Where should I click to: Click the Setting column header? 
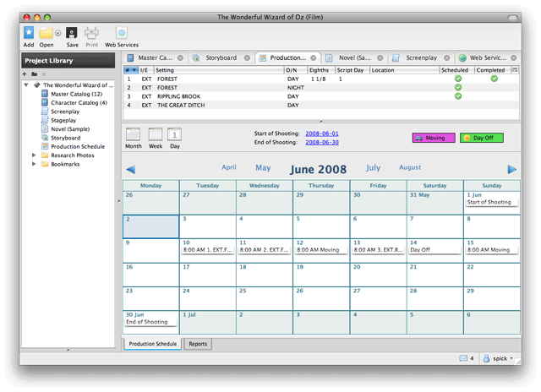coord(219,70)
